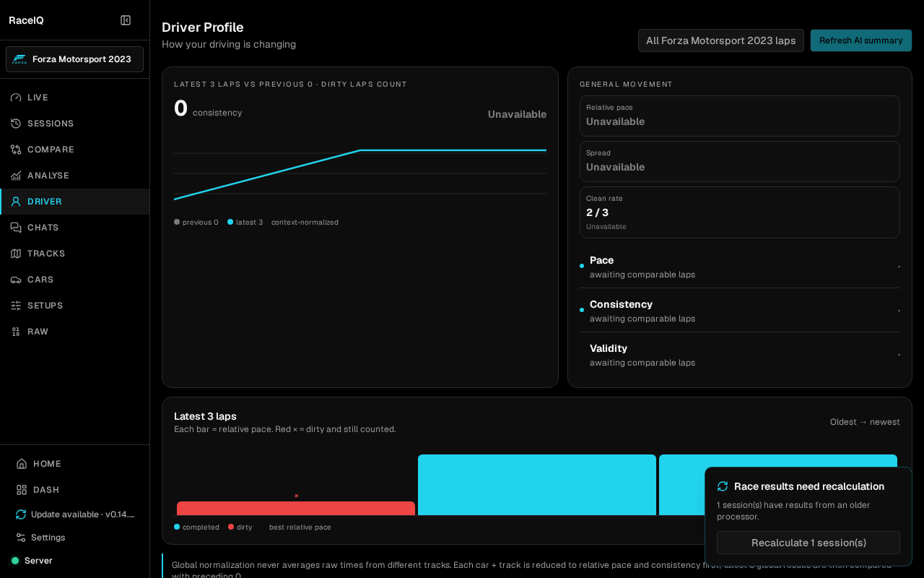Click the large 0 consistency value

click(x=180, y=108)
